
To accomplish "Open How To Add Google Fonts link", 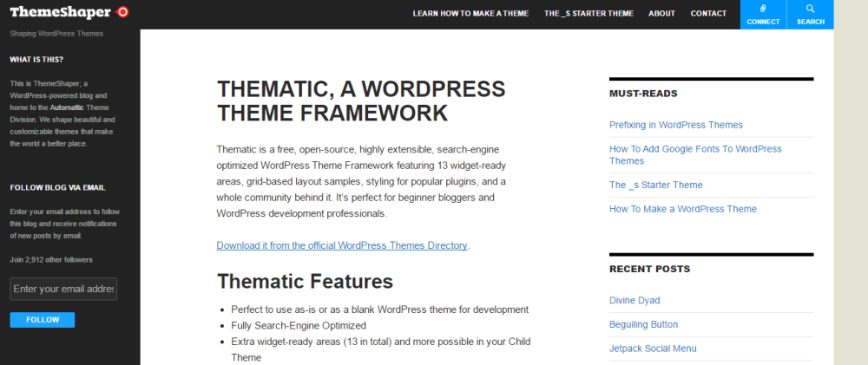I will tap(695, 155).
